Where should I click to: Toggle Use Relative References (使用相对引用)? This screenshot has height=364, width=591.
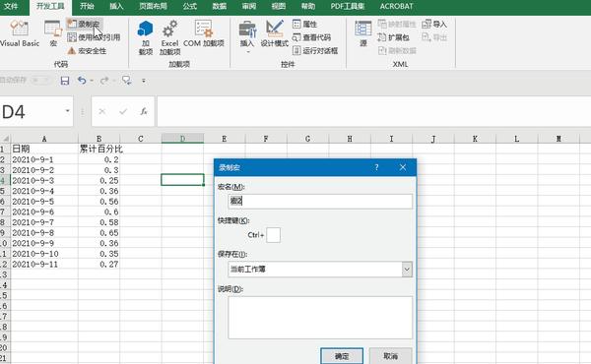click(94, 37)
